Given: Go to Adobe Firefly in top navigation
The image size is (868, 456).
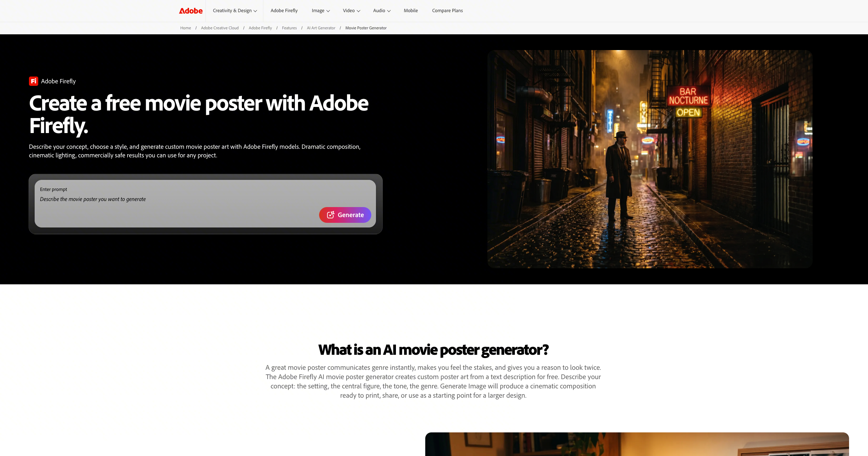Looking at the screenshot, I should (284, 11).
